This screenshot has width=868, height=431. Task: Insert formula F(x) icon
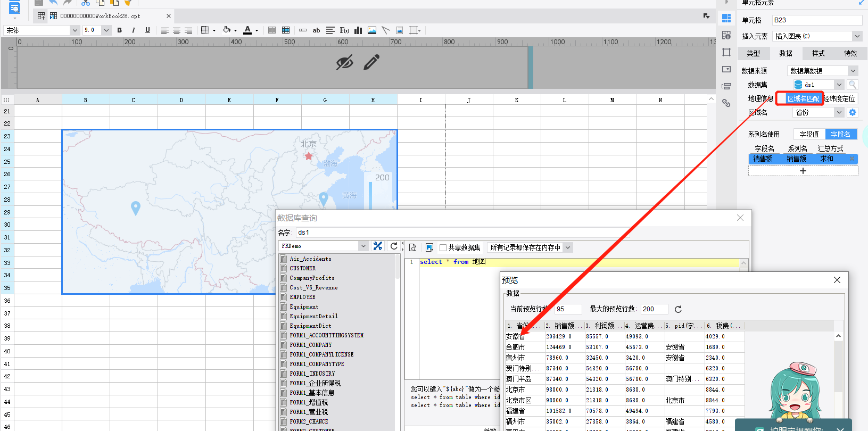pos(344,30)
